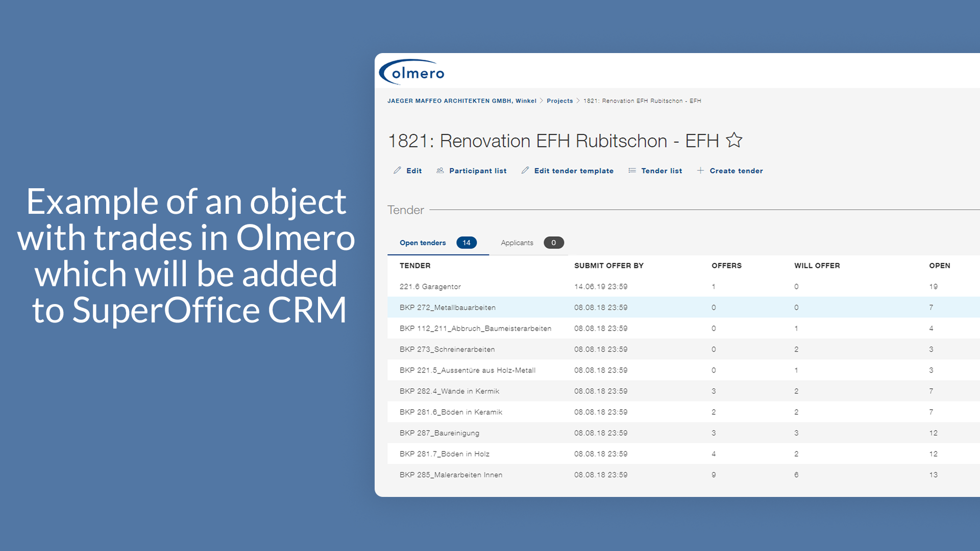Open tender BKP 112_211_Abbruch_Baumeisterarbeiten

(476, 329)
